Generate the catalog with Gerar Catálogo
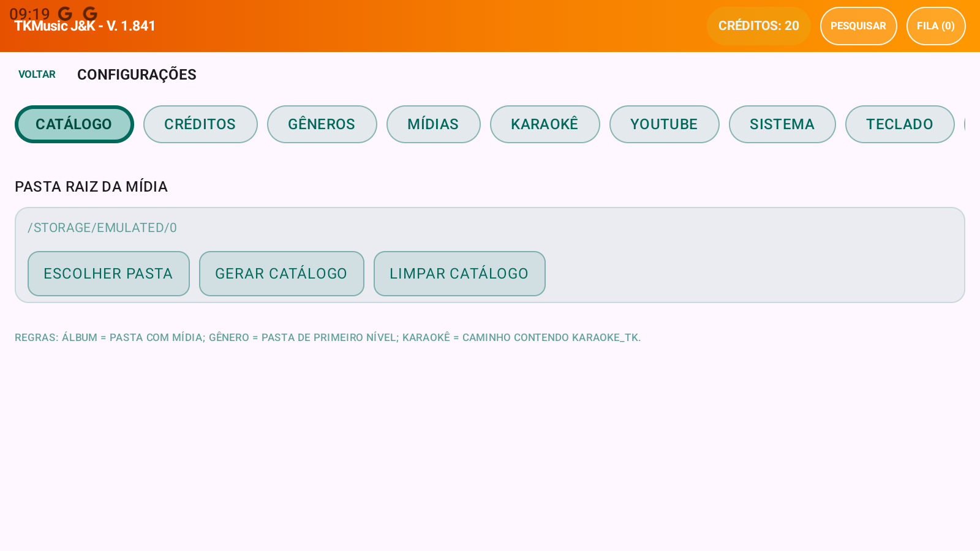 pos(282,274)
